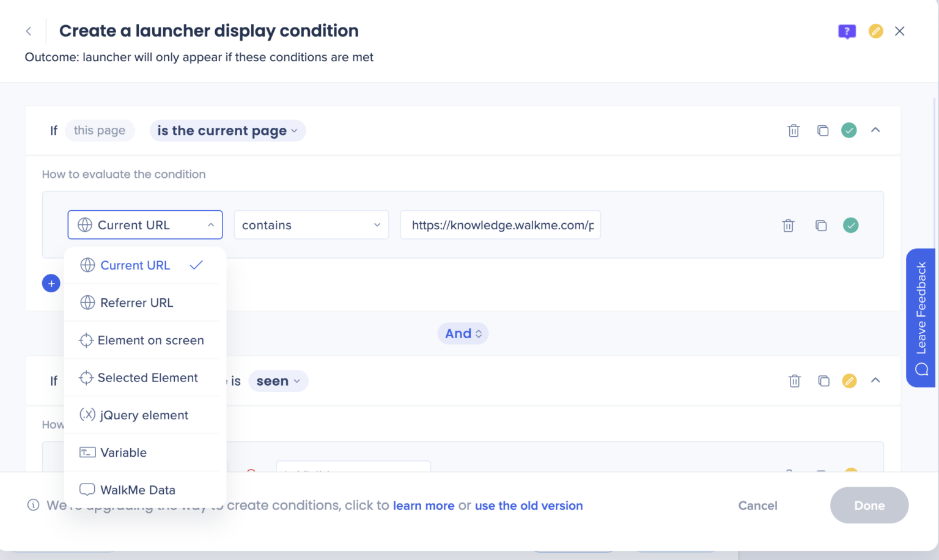939x560 pixels.
Task: Delete the first "this page" condition
Action: pos(794,130)
